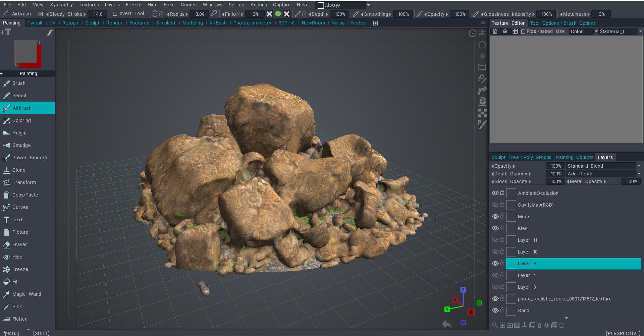Activate the Magic Wand tool
644x336 pixels.
click(26, 294)
